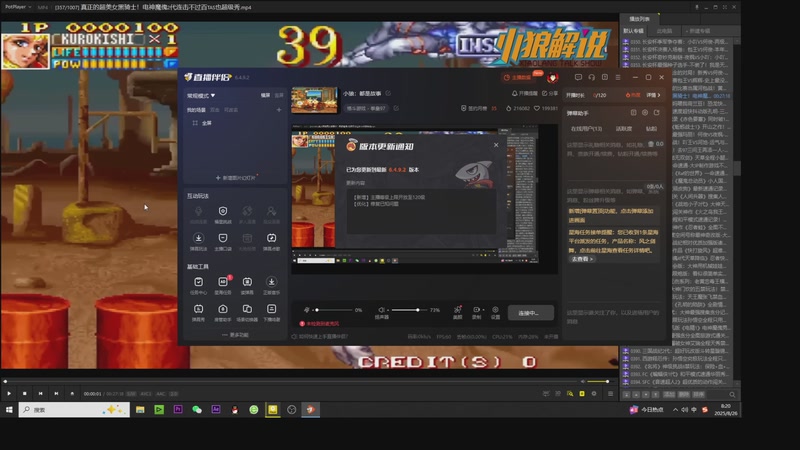Show hidden system tray icons

click(x=675, y=410)
